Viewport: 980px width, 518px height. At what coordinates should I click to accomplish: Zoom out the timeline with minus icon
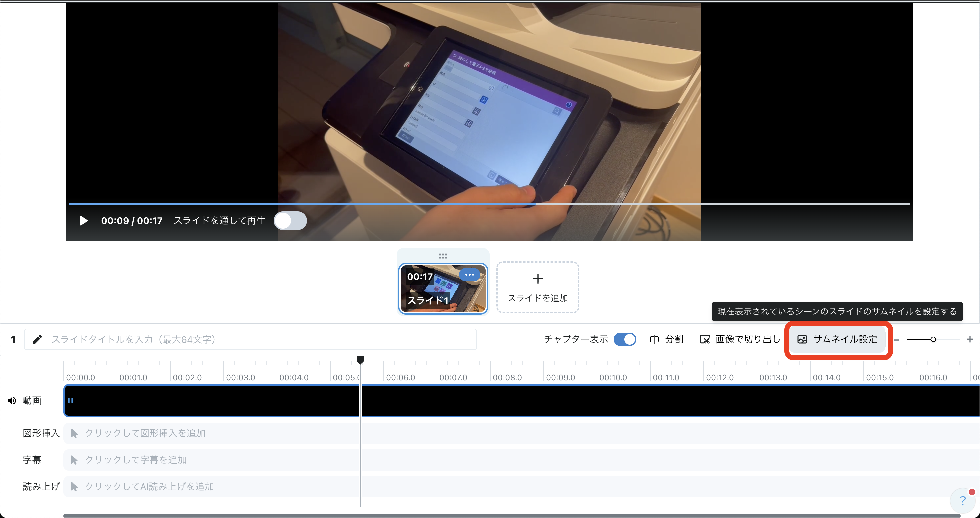(897, 340)
